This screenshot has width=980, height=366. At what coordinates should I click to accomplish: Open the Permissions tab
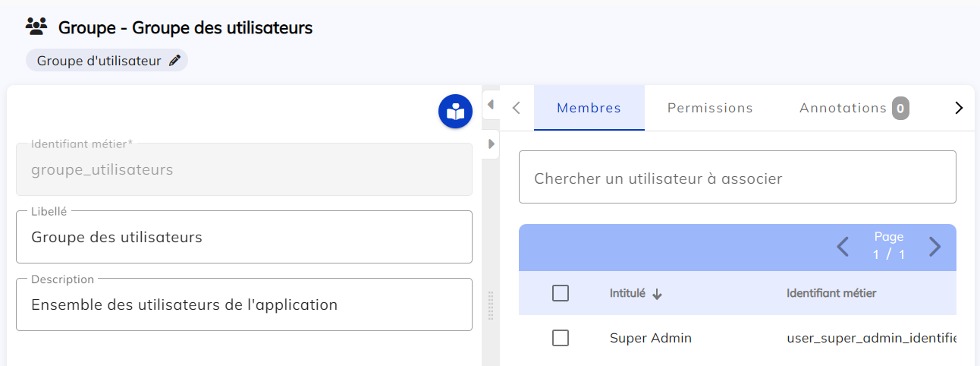710,108
